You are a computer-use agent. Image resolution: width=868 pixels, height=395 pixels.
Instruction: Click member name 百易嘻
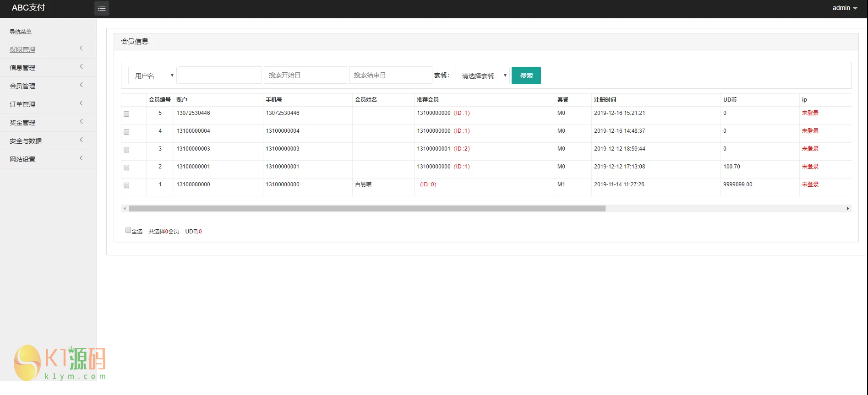(x=363, y=184)
